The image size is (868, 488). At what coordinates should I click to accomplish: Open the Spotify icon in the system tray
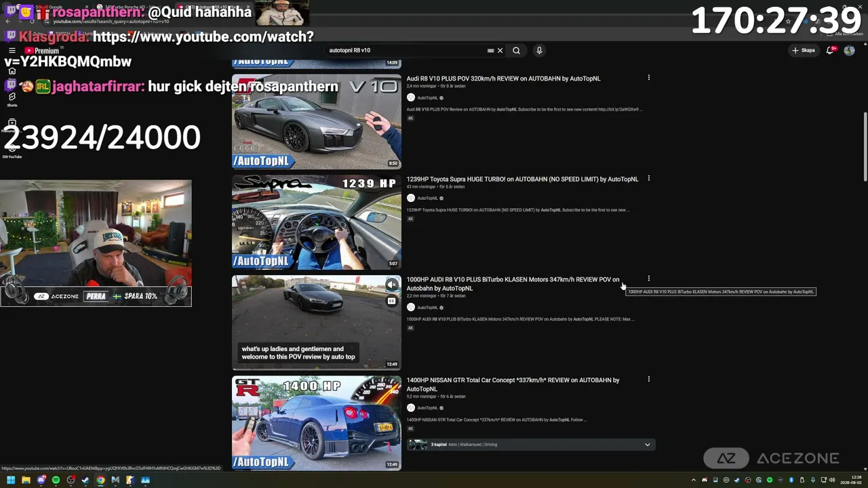(769, 481)
